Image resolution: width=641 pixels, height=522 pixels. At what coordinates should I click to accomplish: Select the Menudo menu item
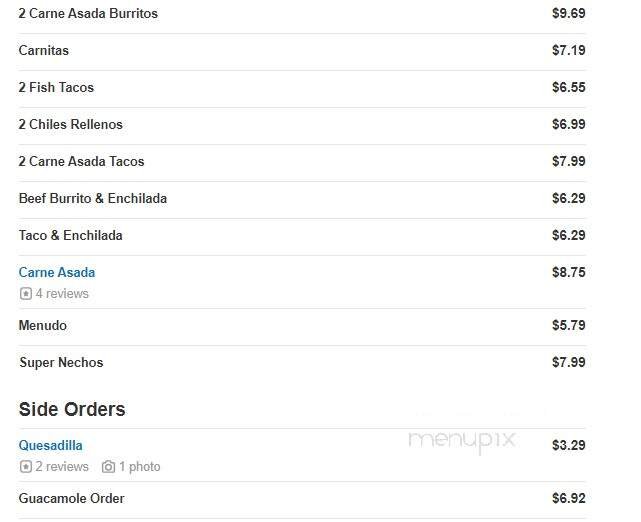tap(43, 326)
